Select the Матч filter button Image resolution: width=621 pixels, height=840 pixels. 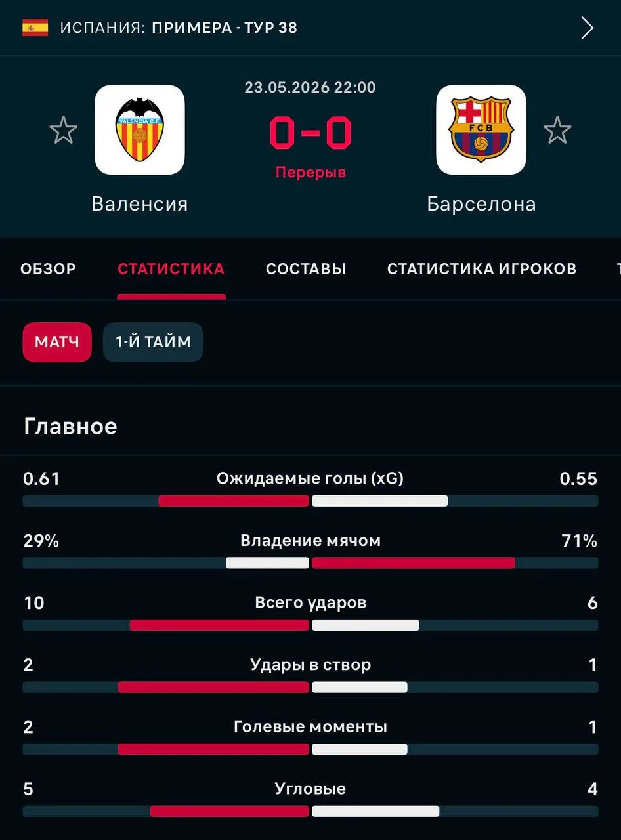pos(57,342)
